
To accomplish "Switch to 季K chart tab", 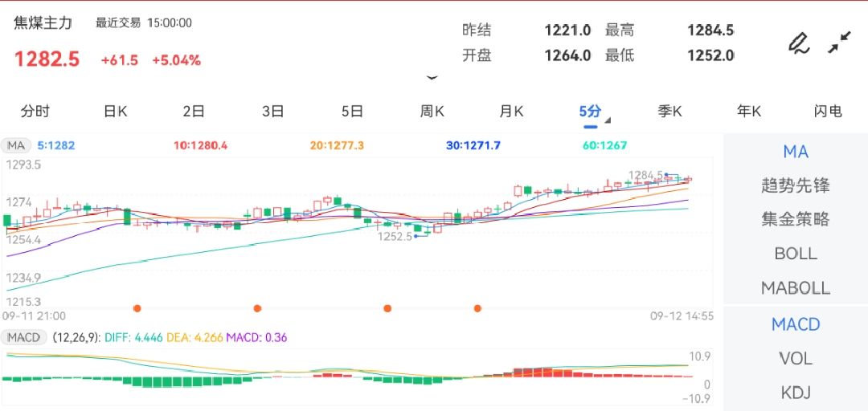I will [669, 112].
